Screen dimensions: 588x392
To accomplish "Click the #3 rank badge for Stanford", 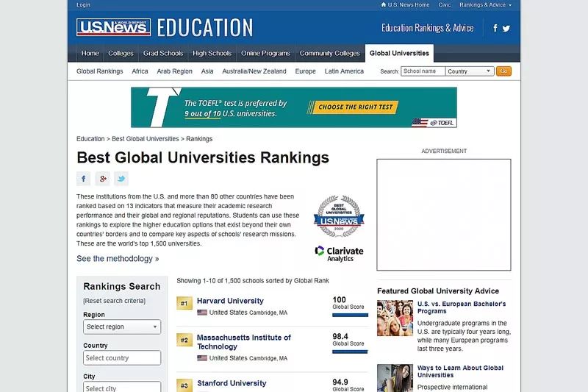I will point(184,385).
